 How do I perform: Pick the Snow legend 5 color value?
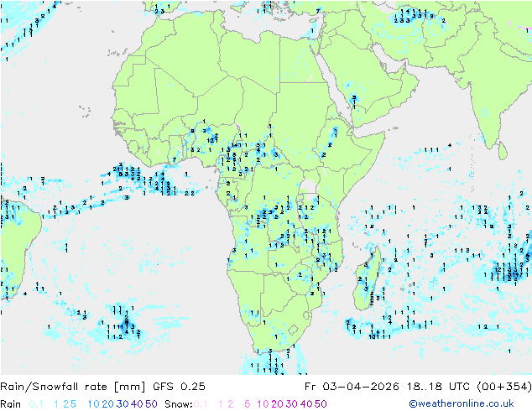tap(248, 404)
